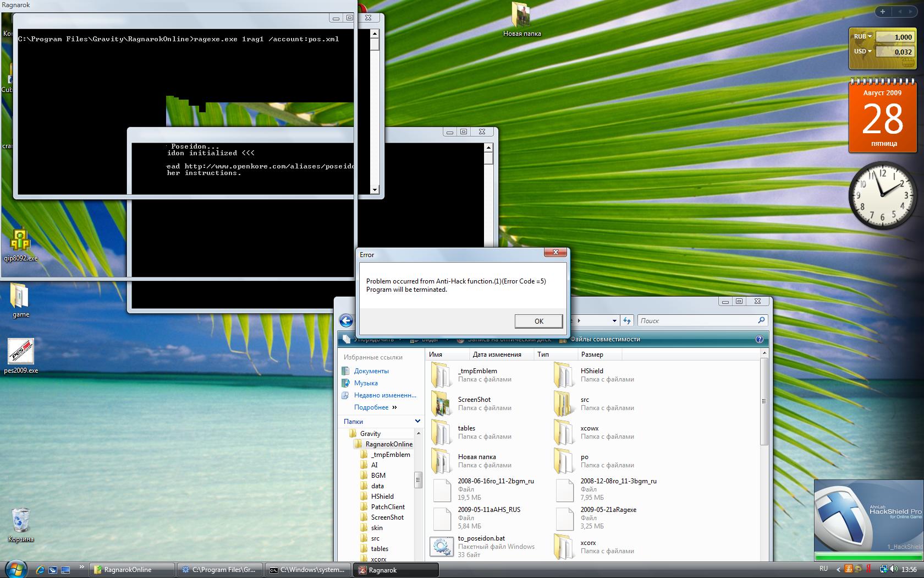Click the volume tray icon

pos(893,569)
